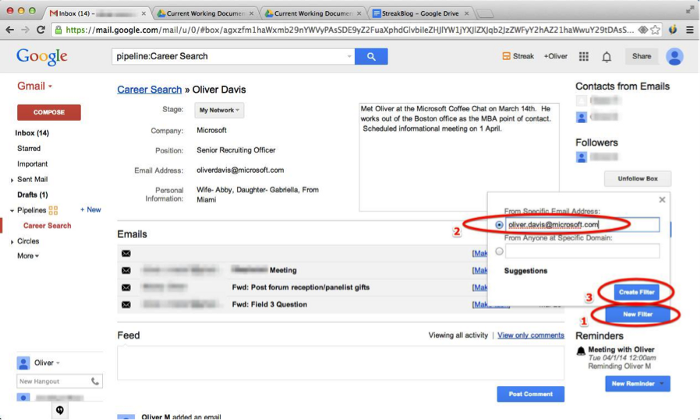Click the bell icon beside Meeting with Oliver
The width and height of the screenshot is (700, 420).
click(x=581, y=351)
